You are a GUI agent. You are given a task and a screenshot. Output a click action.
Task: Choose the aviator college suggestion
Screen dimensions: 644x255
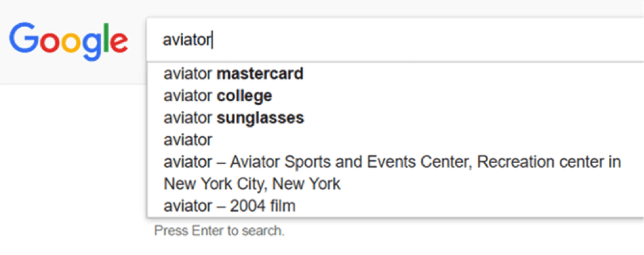pos(395,96)
